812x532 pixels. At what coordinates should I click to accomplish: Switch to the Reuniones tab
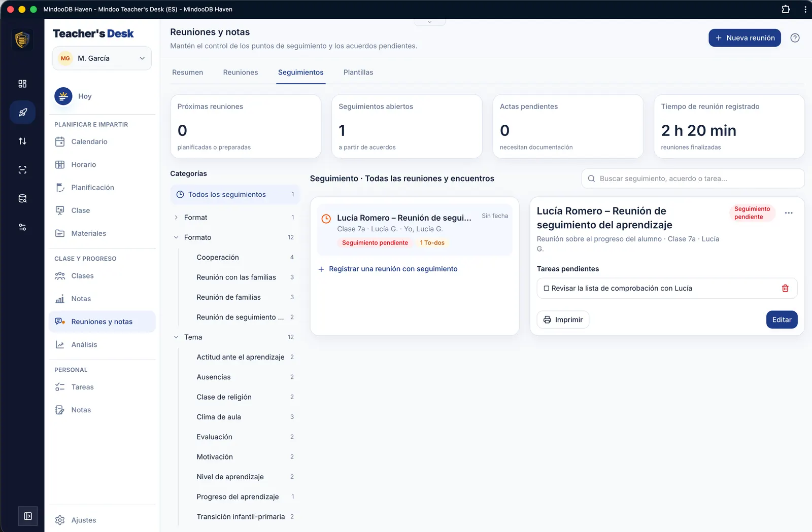[241, 73]
